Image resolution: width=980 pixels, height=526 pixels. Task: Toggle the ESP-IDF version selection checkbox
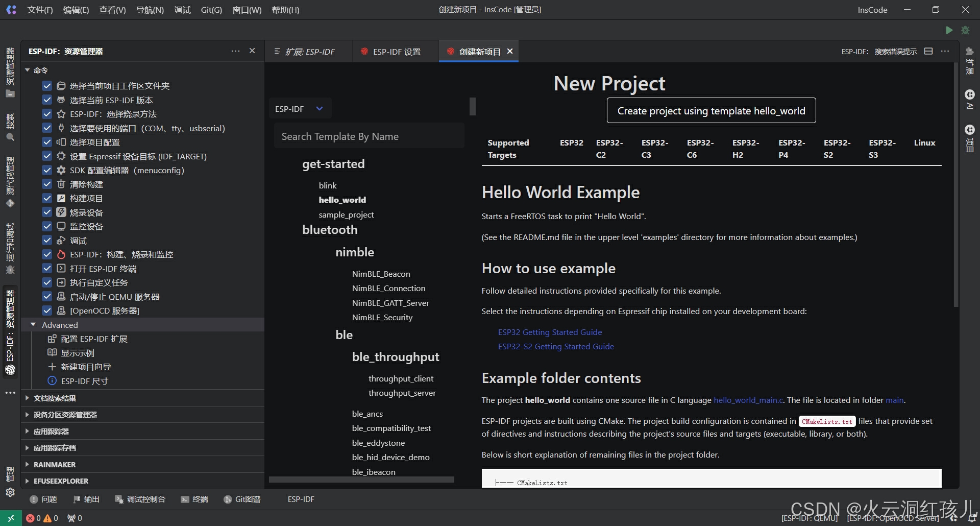coord(47,100)
